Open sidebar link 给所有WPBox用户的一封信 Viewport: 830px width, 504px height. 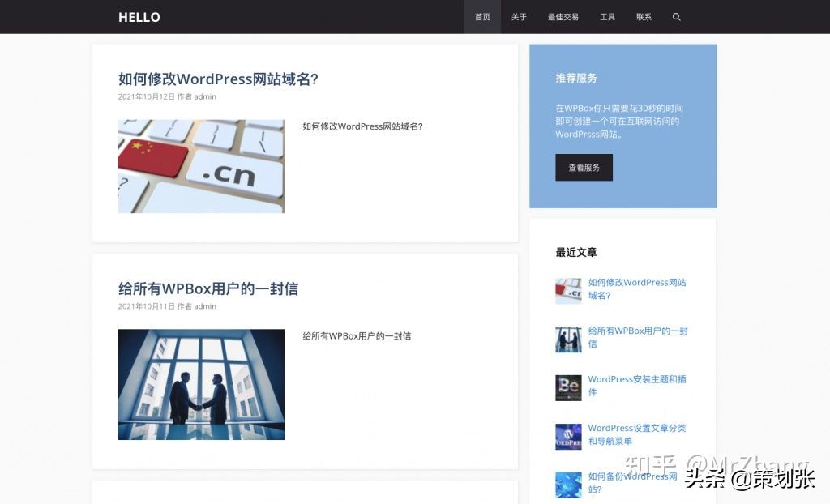click(637, 337)
